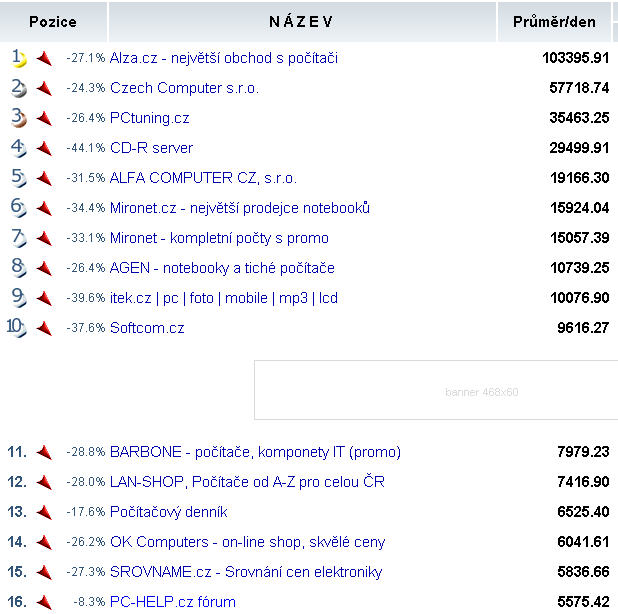This screenshot has width=618, height=614.
Task: Click the rank 10 position icon
Action: [17, 328]
